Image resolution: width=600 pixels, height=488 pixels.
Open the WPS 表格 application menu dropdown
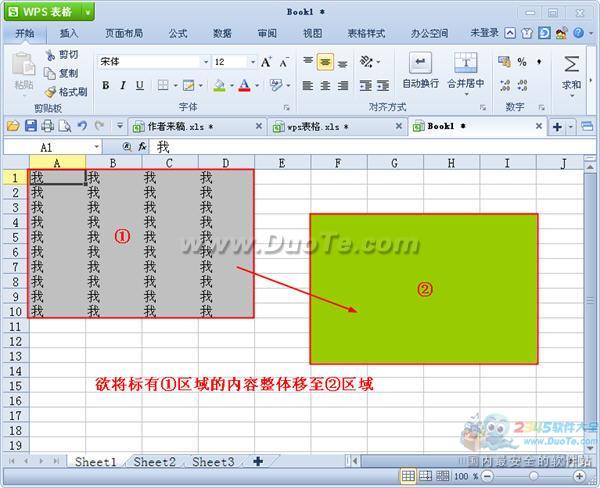89,11
